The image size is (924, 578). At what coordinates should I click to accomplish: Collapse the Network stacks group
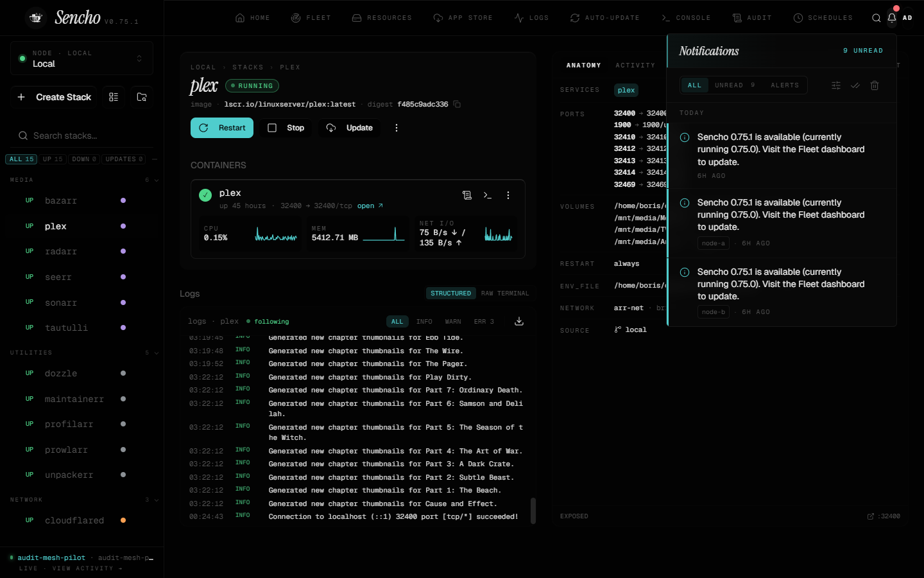pos(156,500)
